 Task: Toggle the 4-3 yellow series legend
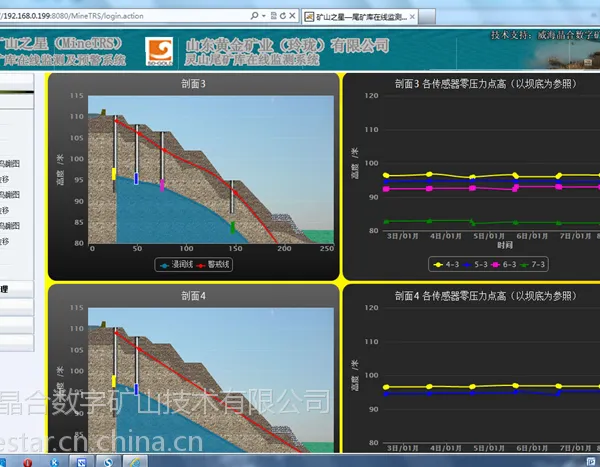point(446,265)
